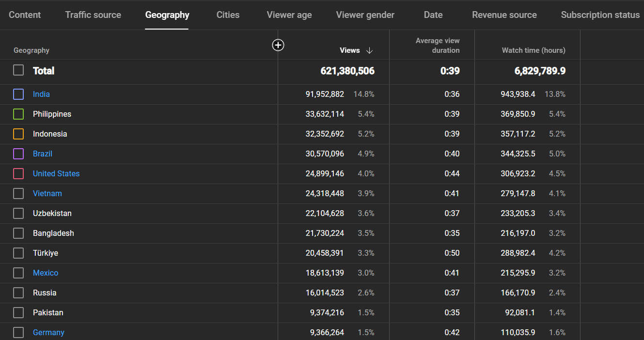
Task: Check the Germany row checkbox
Action: (x=18, y=332)
